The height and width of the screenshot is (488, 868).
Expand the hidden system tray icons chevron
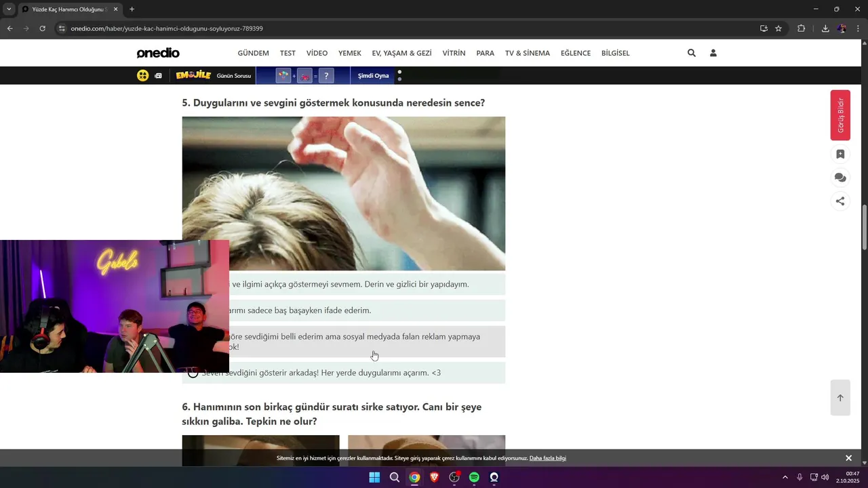click(785, 477)
